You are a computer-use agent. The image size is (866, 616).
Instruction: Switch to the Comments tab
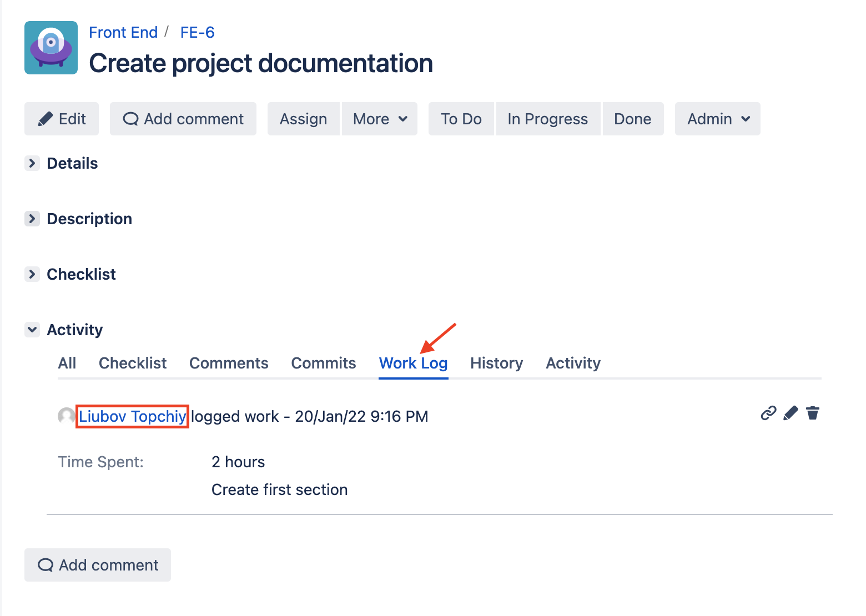[229, 363]
